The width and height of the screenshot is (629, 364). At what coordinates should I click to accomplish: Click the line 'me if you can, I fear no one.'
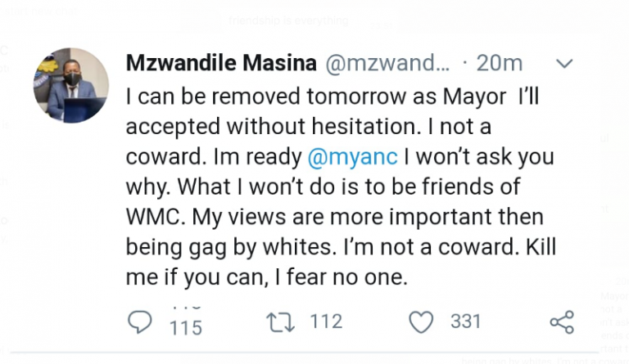point(267,277)
